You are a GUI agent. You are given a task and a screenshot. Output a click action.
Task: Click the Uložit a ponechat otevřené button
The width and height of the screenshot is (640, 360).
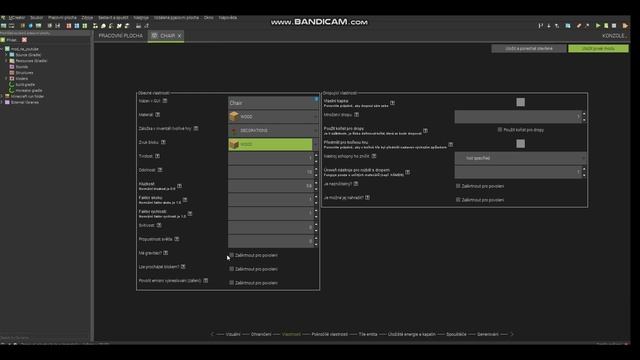(529, 48)
